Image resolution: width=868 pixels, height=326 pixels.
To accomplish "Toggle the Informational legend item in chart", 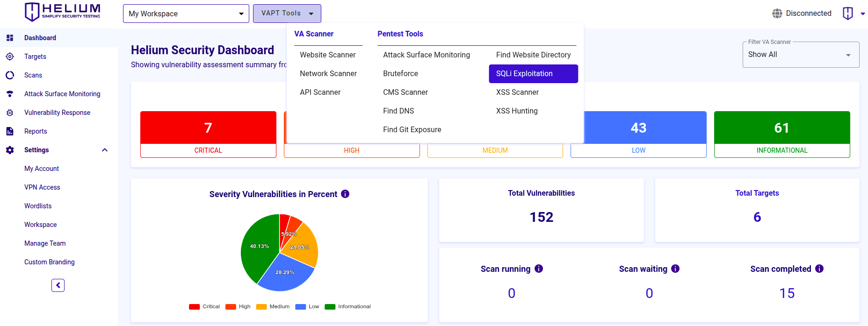I will (x=347, y=307).
